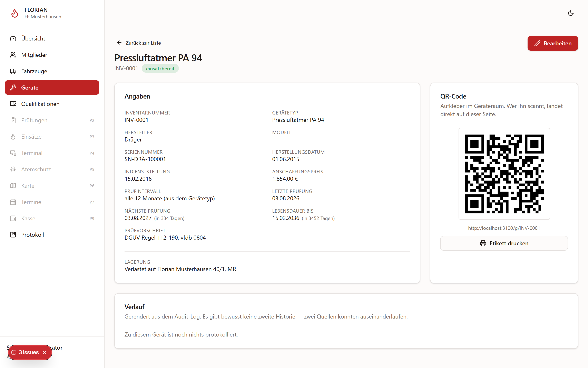Open Übersicht gauge icon

click(13, 38)
